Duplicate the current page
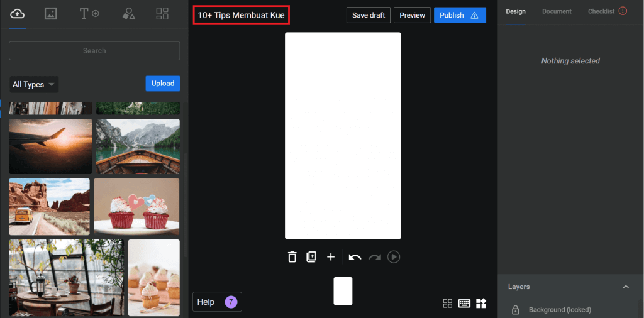The image size is (644, 318). 311,257
